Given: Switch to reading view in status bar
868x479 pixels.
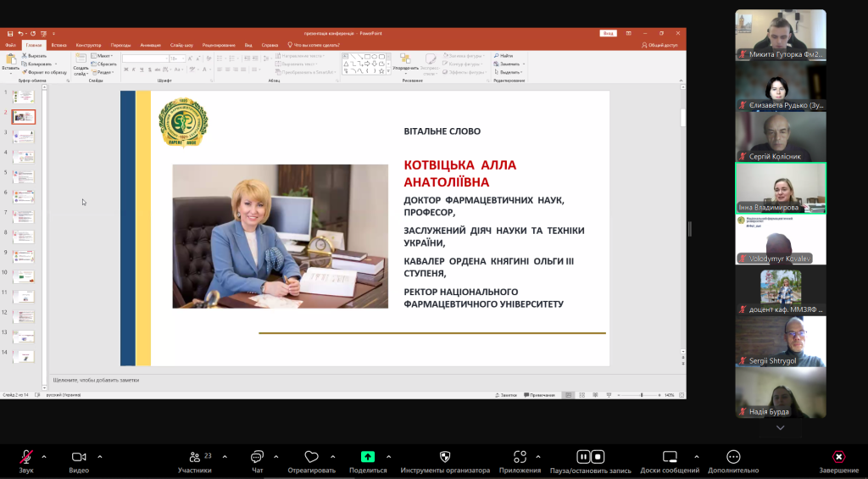Looking at the screenshot, I should click(595, 395).
